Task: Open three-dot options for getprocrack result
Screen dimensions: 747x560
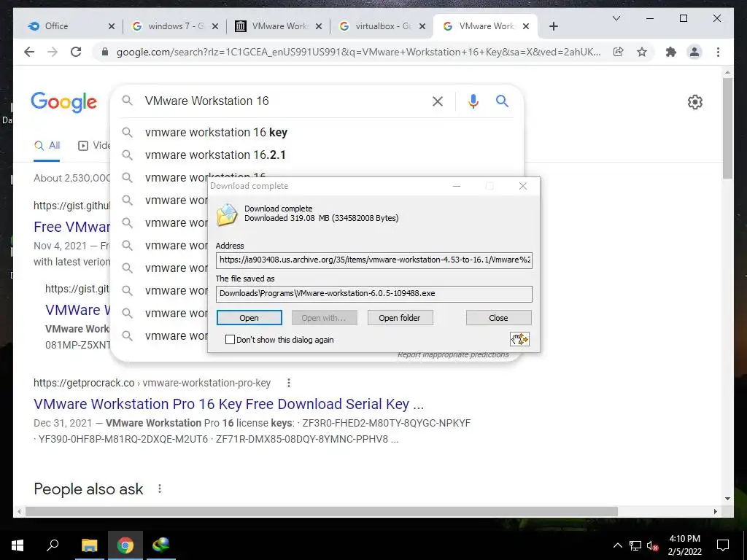Action: [288, 382]
